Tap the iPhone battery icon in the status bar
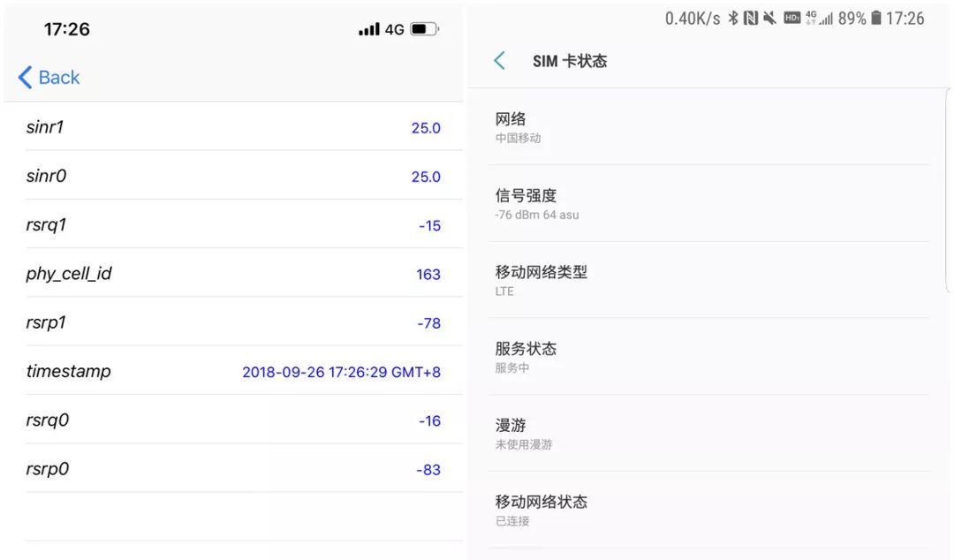Image resolution: width=954 pixels, height=560 pixels. [x=423, y=28]
